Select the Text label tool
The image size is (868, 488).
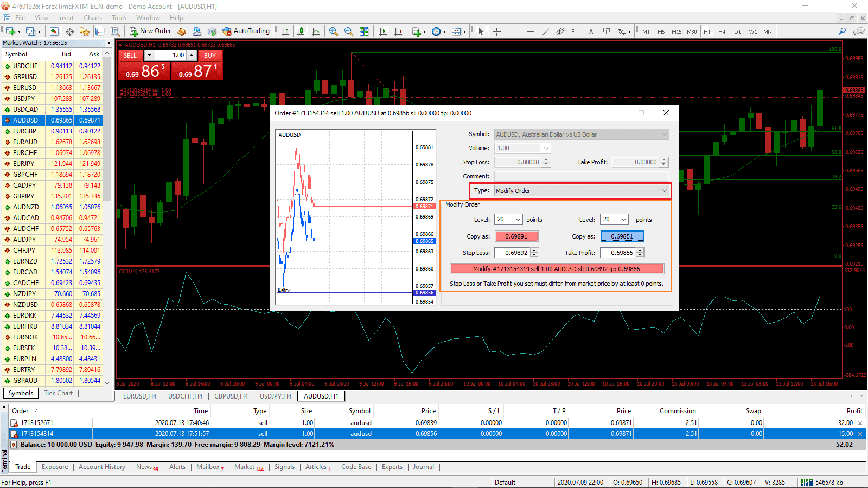tap(606, 31)
